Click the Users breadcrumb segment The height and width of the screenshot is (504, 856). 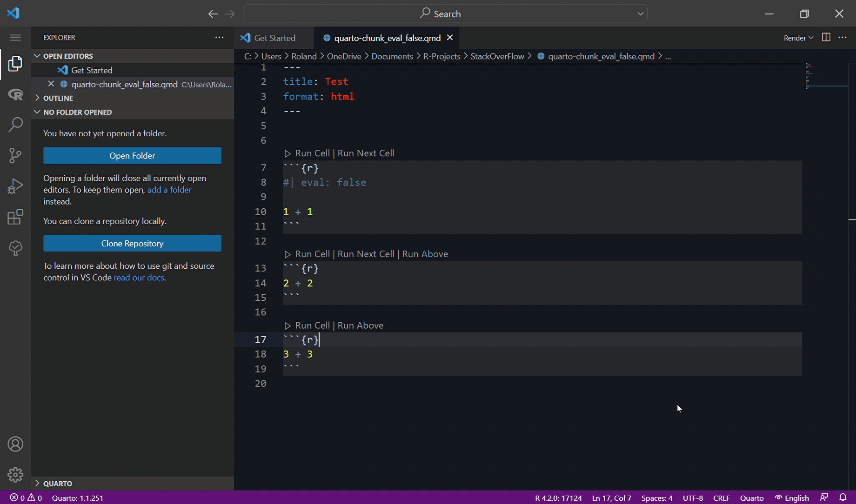point(271,56)
